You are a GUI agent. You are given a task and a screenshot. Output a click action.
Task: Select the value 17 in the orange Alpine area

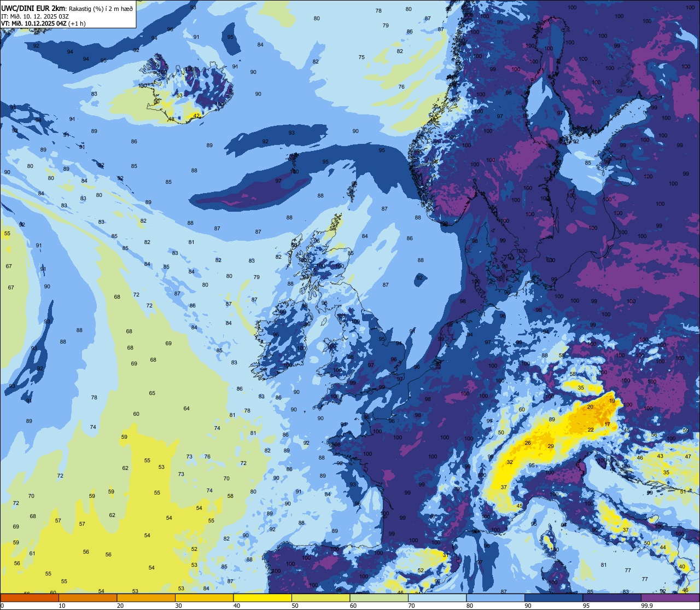pos(607,425)
